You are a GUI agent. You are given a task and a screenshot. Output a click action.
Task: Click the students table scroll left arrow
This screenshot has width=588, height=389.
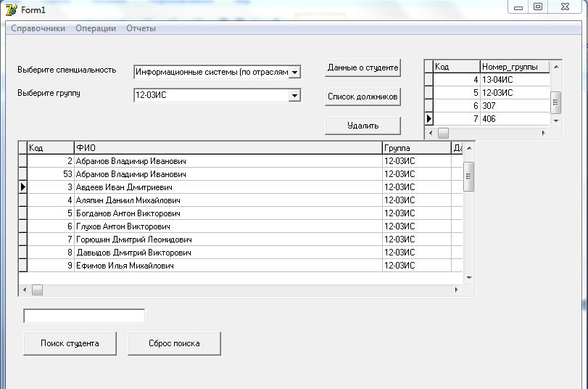click(x=25, y=290)
